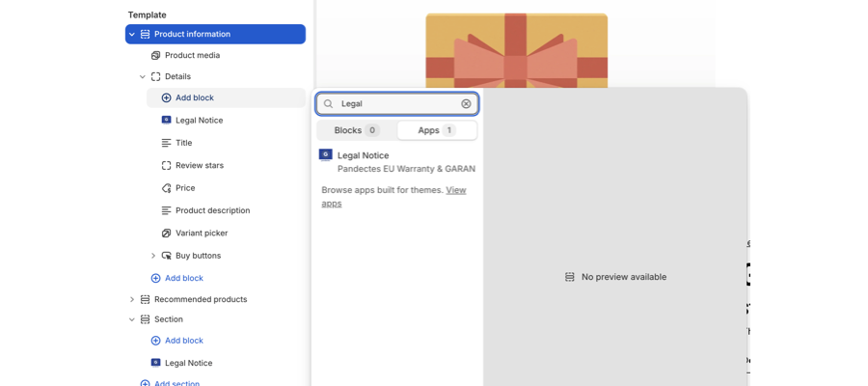Collapse the Details group chevron
The image size is (868, 386).
coord(143,77)
